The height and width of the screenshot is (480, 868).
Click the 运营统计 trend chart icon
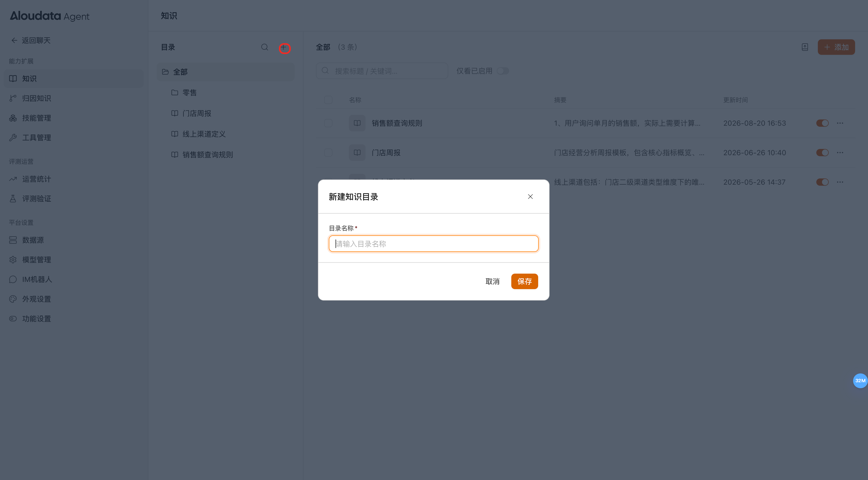pos(13,179)
